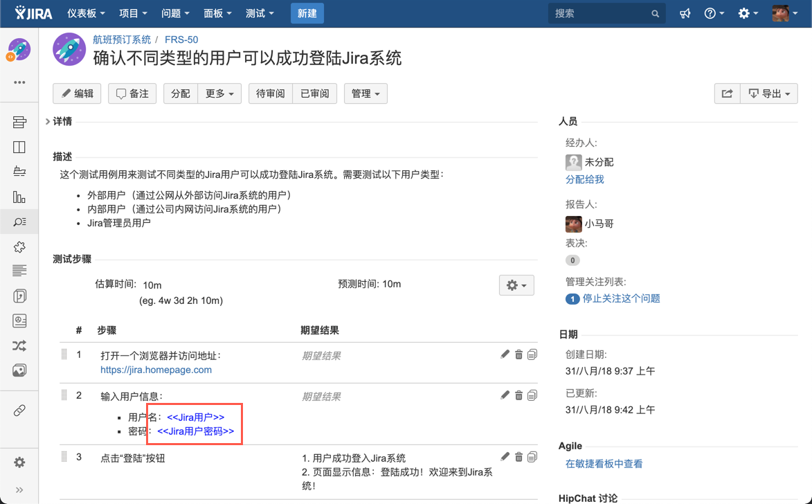
Task: Open the FRS-50 issue key link
Action: [181, 39]
